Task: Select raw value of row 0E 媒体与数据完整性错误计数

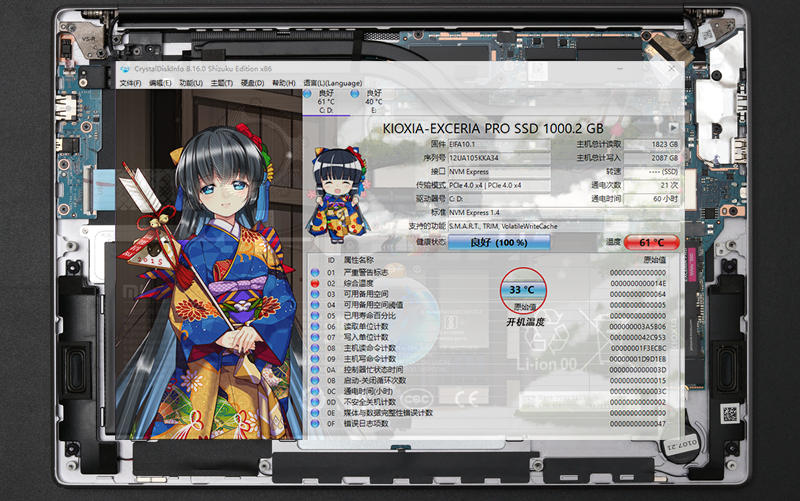Action: point(638,413)
